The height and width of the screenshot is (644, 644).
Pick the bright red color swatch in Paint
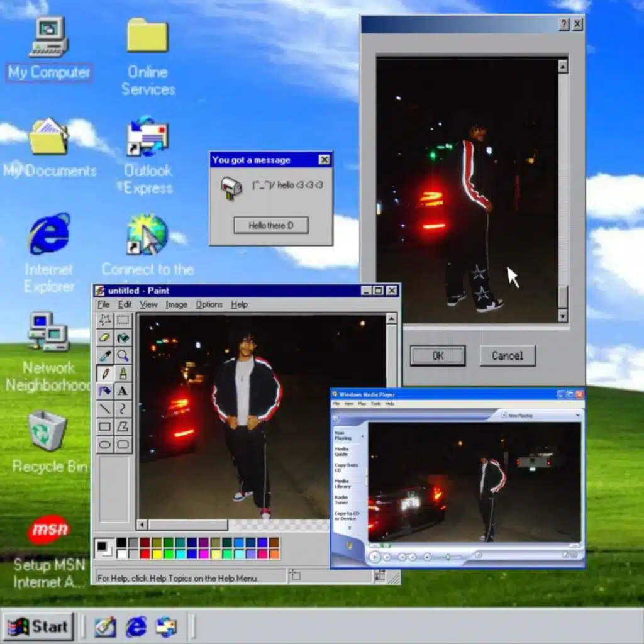click(144, 554)
